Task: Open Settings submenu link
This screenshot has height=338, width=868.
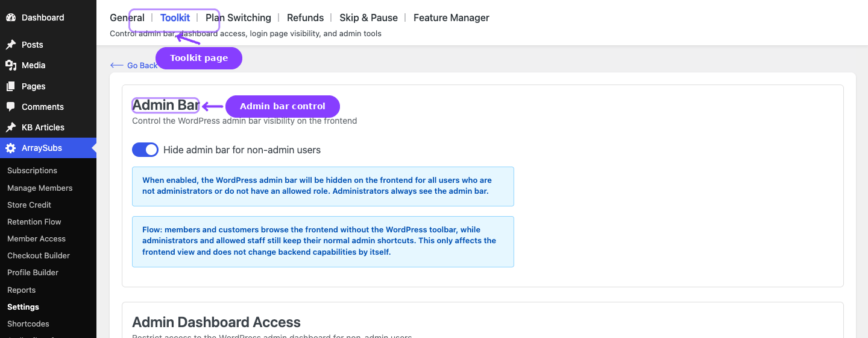Action: (23, 307)
